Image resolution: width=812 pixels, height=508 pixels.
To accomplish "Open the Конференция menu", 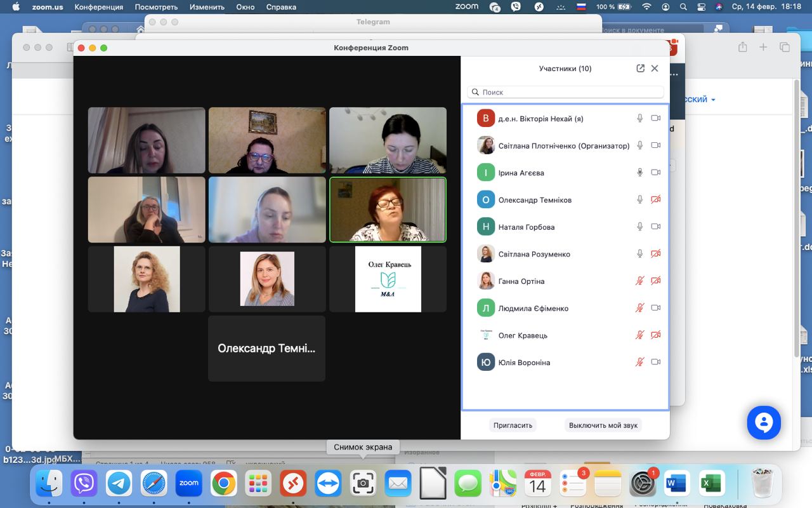I will click(98, 7).
